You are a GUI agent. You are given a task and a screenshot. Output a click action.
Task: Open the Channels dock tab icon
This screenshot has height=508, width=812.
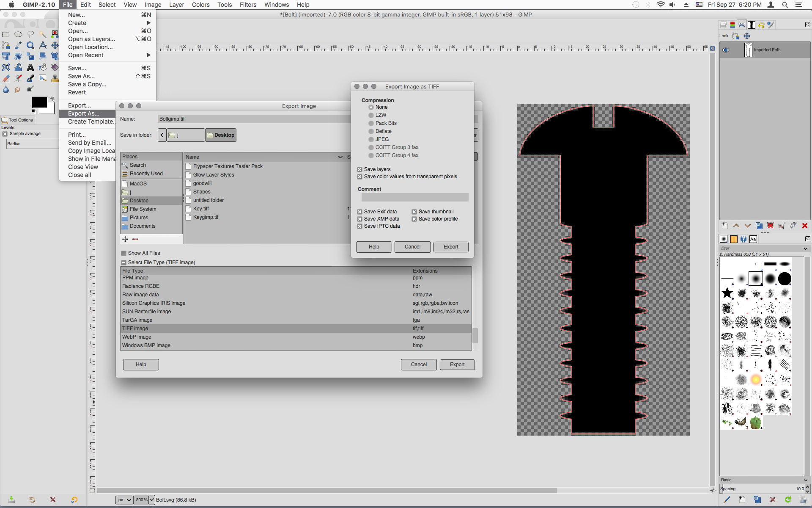coord(732,25)
